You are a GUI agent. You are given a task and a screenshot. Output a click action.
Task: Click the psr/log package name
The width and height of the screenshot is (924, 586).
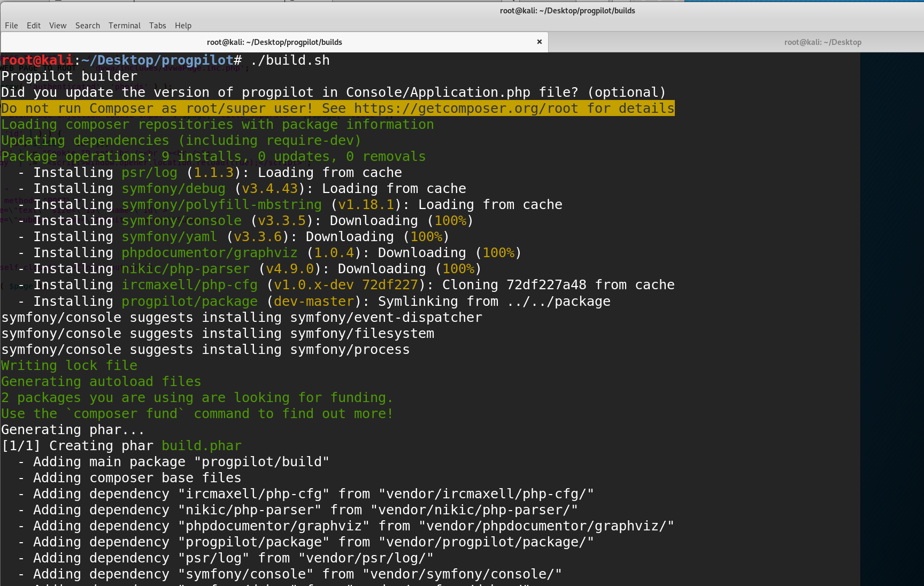click(149, 173)
